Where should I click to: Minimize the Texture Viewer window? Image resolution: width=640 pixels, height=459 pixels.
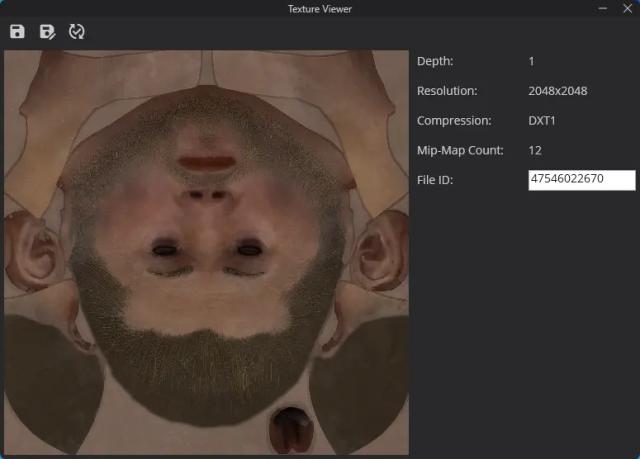[x=603, y=8]
